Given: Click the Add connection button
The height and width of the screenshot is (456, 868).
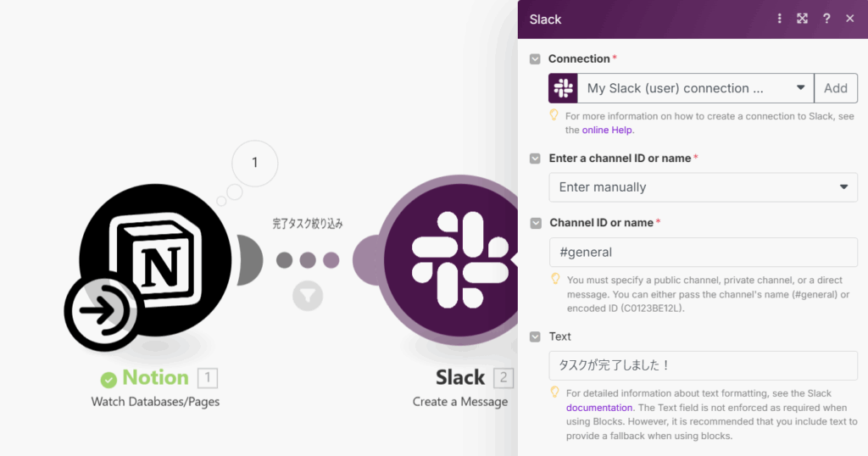Looking at the screenshot, I should 836,88.
